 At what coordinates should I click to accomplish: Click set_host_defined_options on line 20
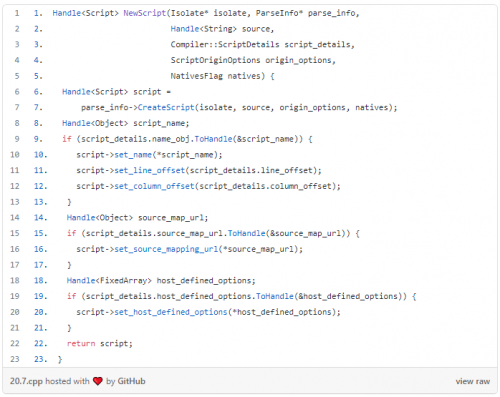(171, 312)
